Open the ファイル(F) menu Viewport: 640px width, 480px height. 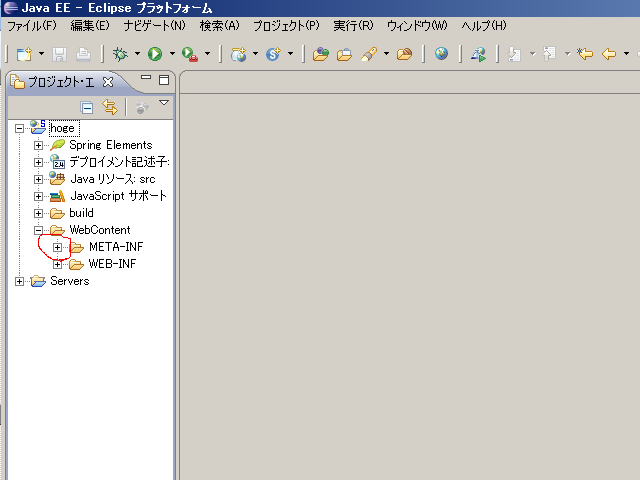(32, 26)
